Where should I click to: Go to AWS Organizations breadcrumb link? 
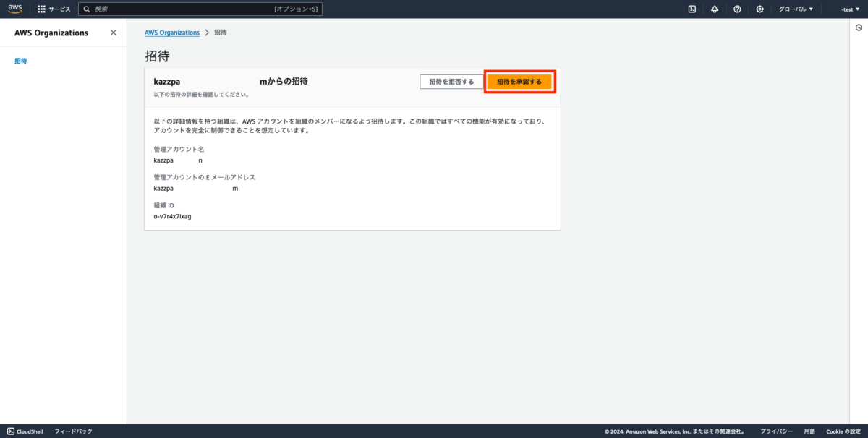tap(172, 33)
